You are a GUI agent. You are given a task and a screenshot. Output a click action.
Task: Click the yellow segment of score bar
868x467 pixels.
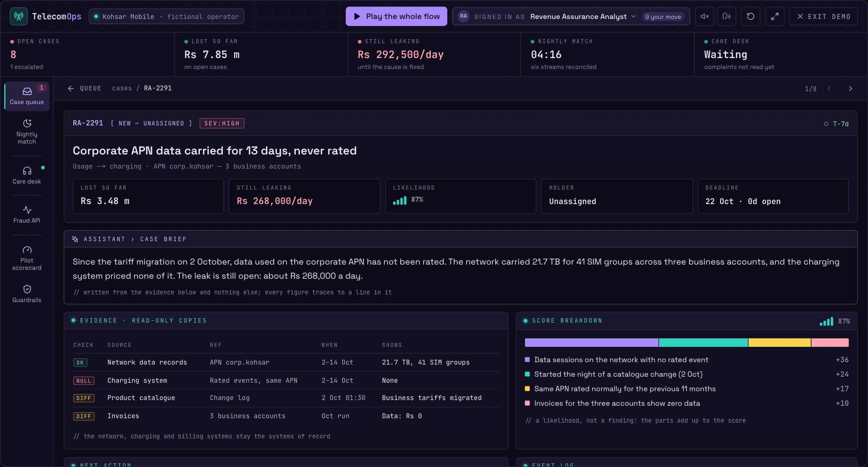coord(779,343)
